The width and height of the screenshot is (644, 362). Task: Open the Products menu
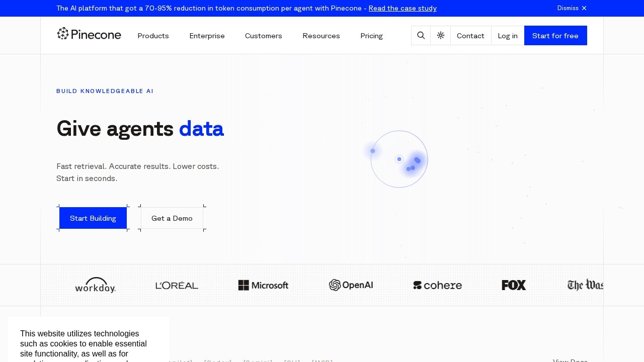[x=153, y=36]
